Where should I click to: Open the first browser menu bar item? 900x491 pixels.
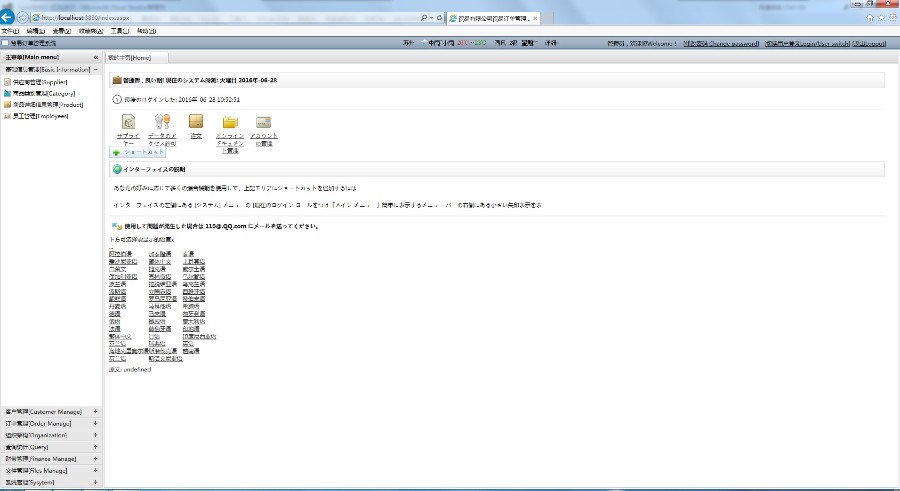click(10, 31)
